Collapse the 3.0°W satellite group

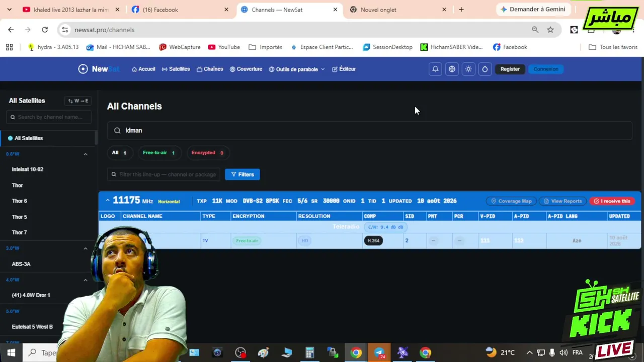(x=85, y=248)
